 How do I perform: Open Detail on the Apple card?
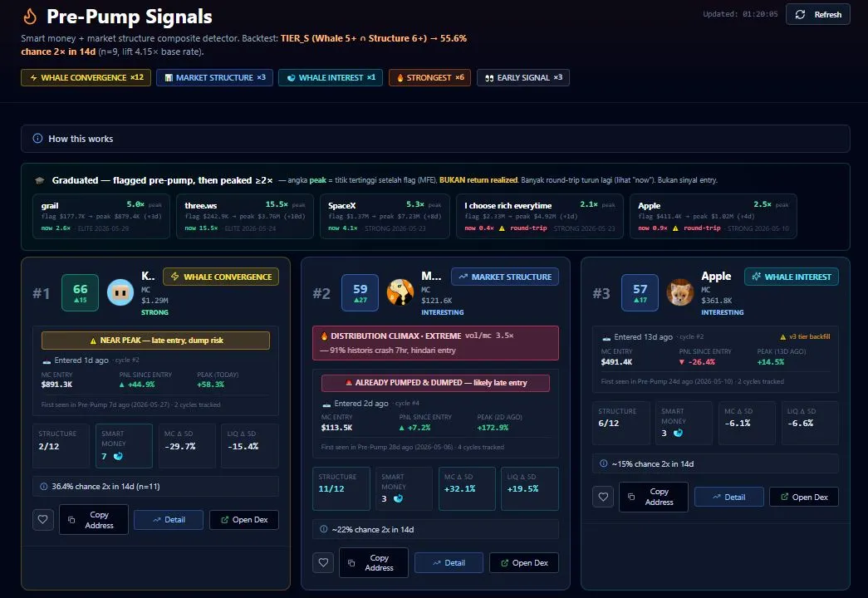point(728,497)
